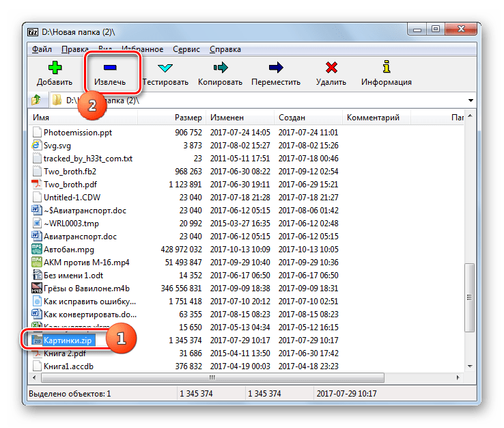Go up one folder level icon
This screenshot has height=428, width=504.
tap(36, 101)
